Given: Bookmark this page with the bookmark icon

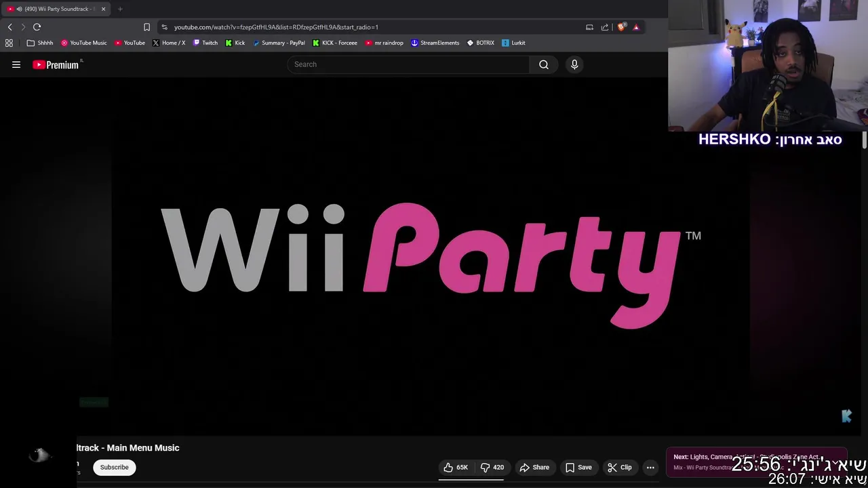Looking at the screenshot, I should tap(146, 27).
